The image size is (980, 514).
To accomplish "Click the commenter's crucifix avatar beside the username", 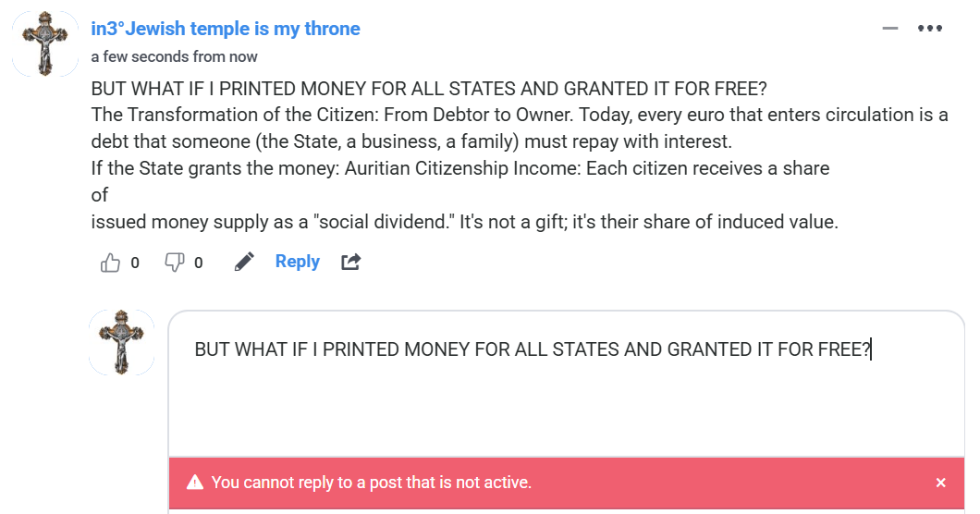I will 43,44.
